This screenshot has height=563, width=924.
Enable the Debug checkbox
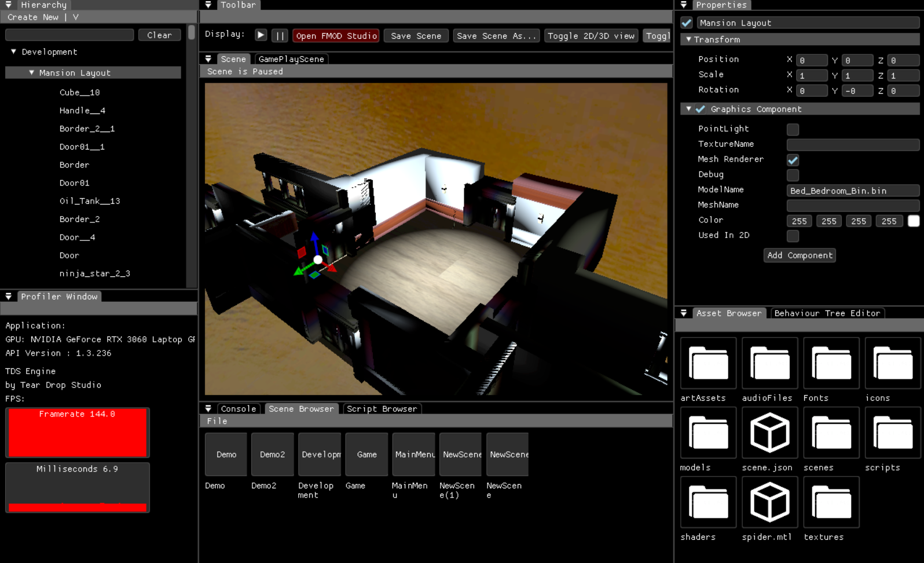click(x=793, y=174)
